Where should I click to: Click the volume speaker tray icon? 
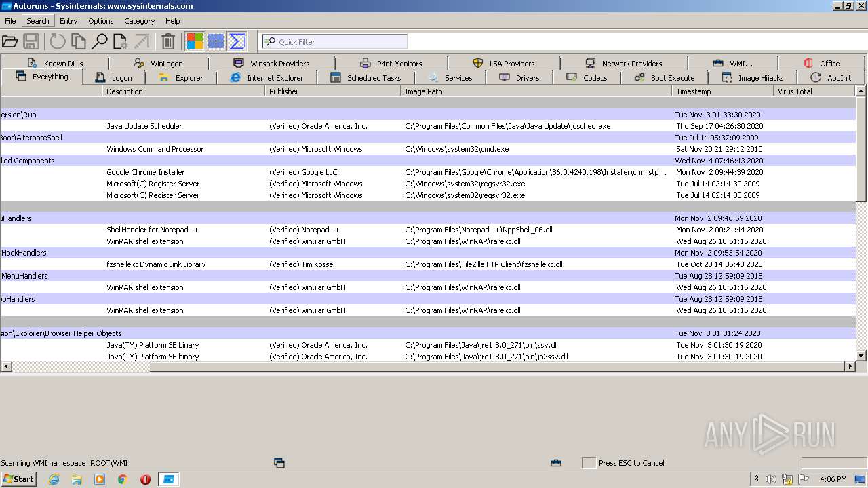click(771, 479)
